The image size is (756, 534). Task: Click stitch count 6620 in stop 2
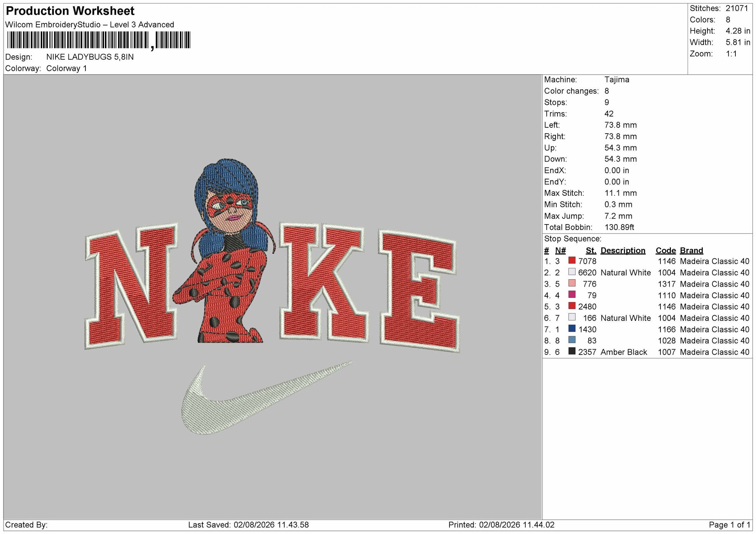coord(587,273)
